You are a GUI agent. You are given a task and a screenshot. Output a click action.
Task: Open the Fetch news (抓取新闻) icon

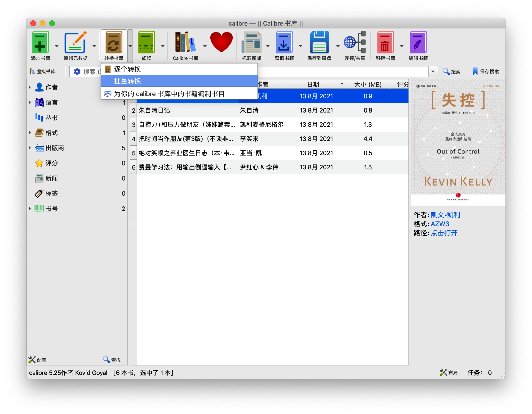point(252,43)
